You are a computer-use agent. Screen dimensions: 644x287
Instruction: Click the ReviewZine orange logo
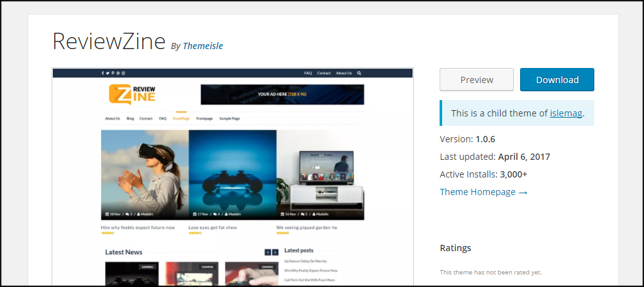[x=132, y=94]
